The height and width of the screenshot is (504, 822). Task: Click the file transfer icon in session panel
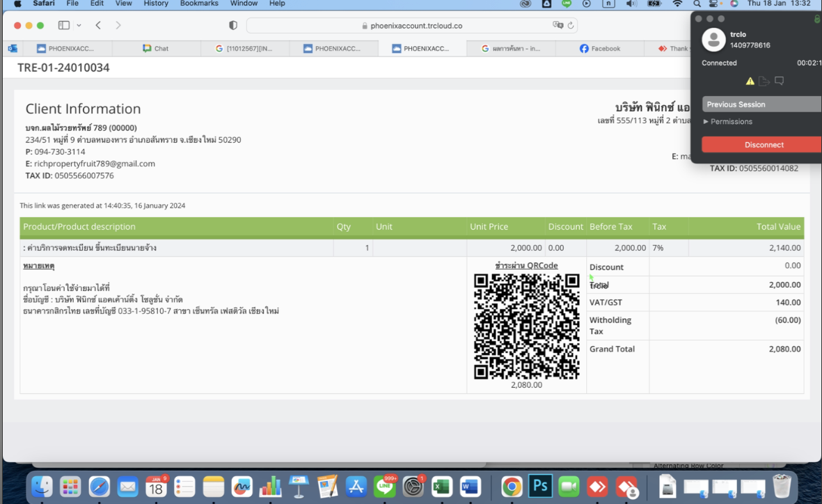click(x=764, y=81)
